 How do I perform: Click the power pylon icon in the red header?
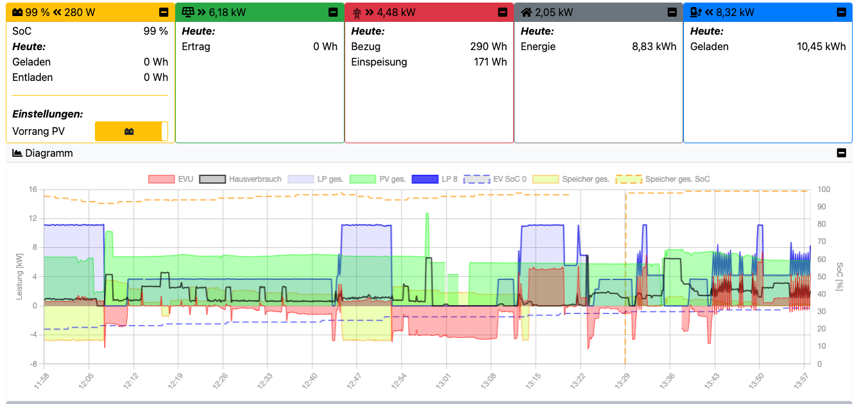click(x=357, y=12)
